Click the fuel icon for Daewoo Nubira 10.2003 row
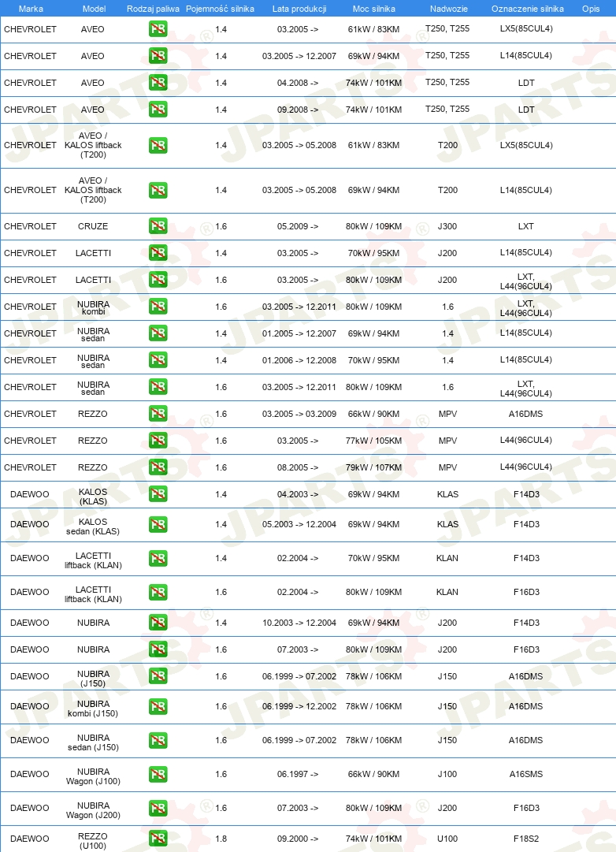Image resolution: width=616 pixels, height=852 pixels. [x=158, y=623]
